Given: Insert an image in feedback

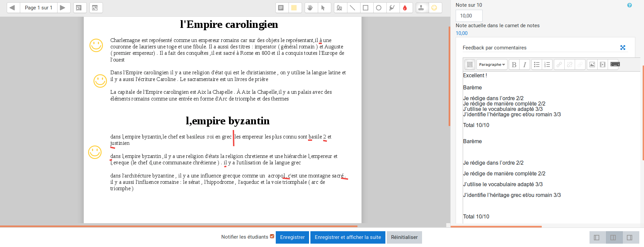Looking at the screenshot, I should point(592,65).
